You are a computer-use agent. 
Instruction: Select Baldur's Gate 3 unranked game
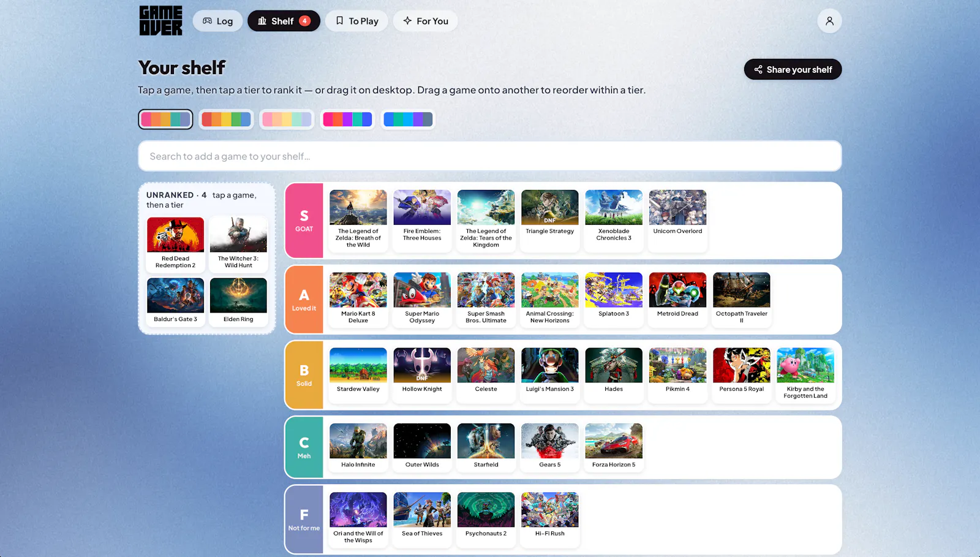pyautogui.click(x=175, y=301)
